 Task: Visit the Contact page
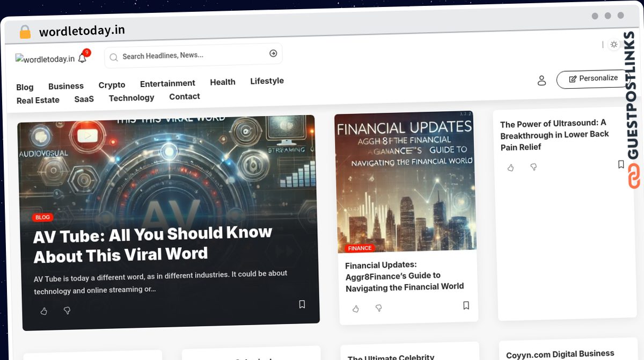(x=185, y=97)
